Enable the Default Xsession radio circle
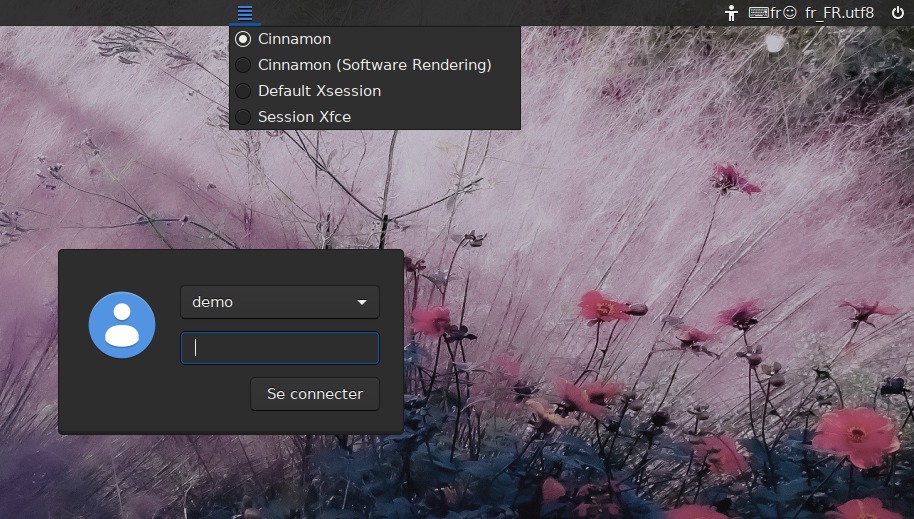Viewport: 914px width, 519px height. 242,91
